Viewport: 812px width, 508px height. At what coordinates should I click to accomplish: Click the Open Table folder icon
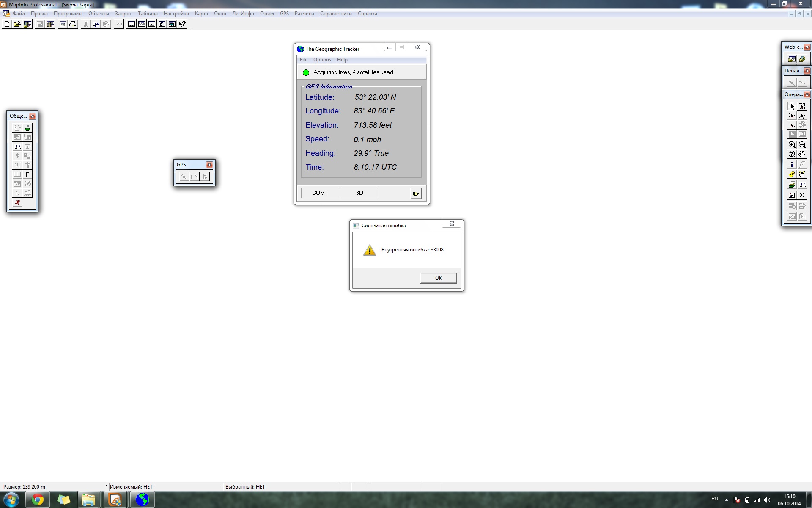[17, 24]
